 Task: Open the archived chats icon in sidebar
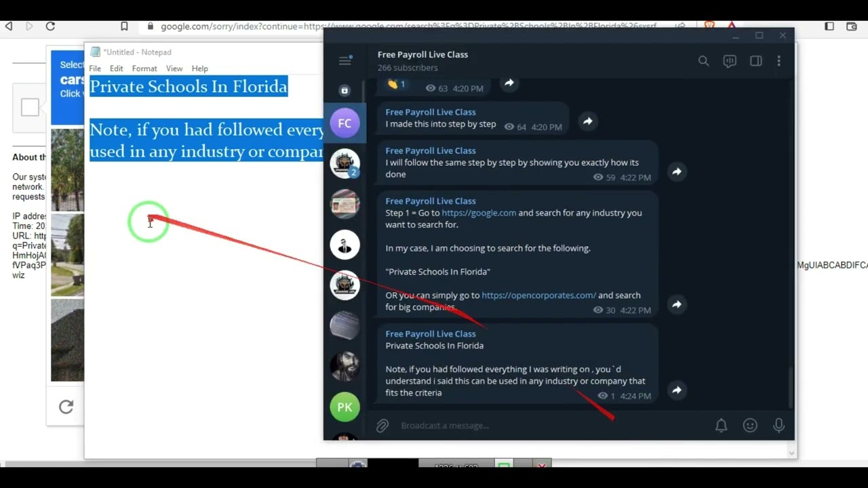pos(344,90)
